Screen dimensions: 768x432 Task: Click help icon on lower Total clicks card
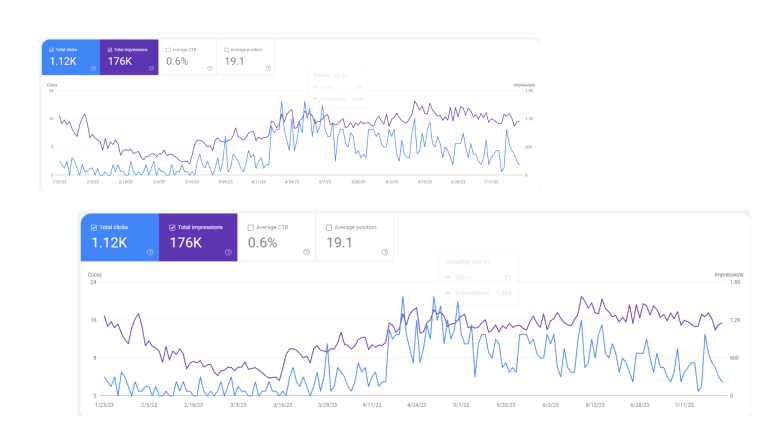[x=150, y=252]
